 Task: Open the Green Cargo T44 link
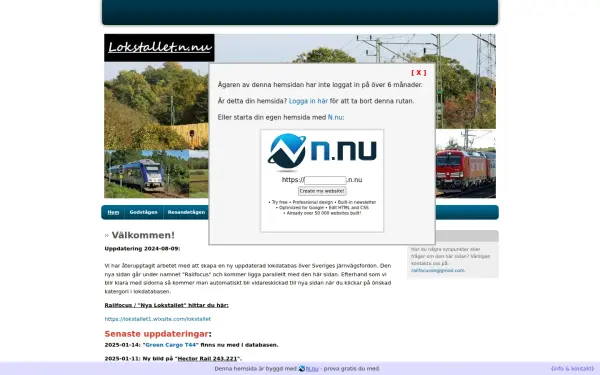click(x=171, y=345)
